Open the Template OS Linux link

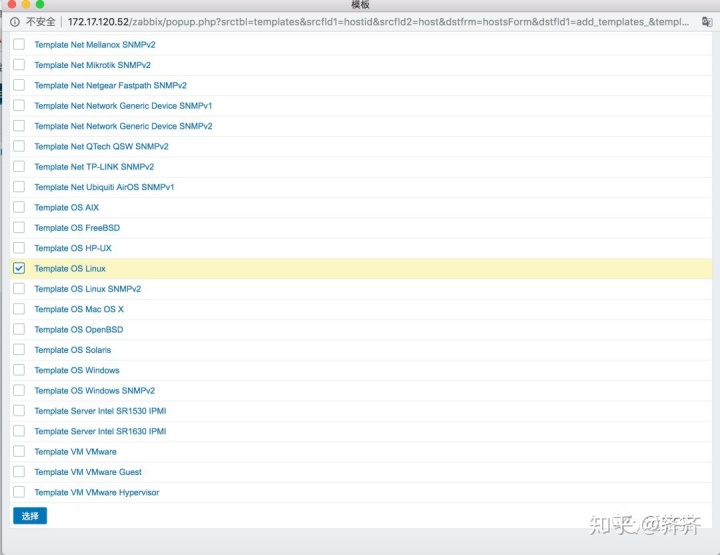(70, 269)
